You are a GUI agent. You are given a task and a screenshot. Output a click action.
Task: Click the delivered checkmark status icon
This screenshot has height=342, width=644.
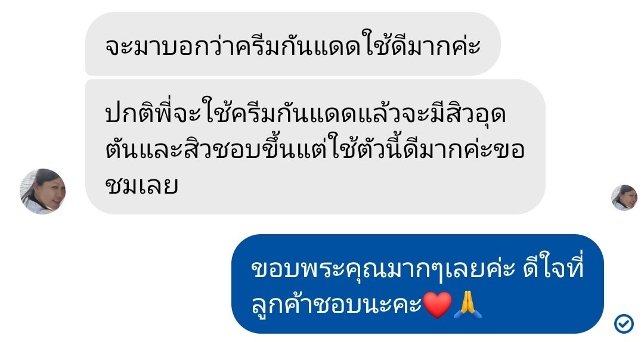(x=624, y=323)
